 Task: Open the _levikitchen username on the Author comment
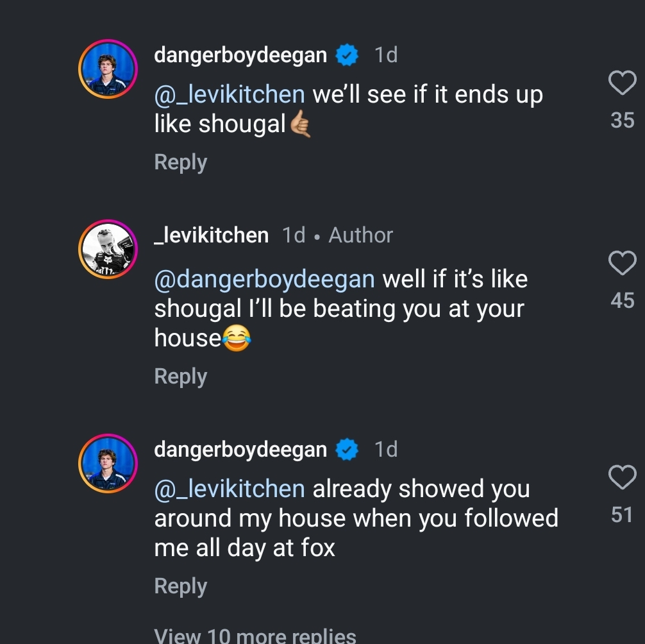click(x=212, y=235)
